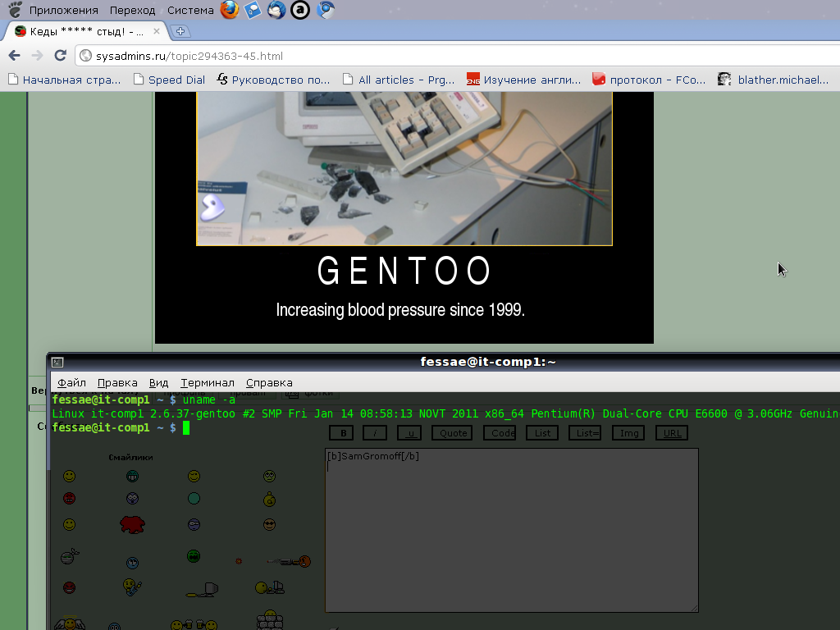The width and height of the screenshot is (840, 630).
Task: Click the globe site info icon
Action: coord(85,55)
